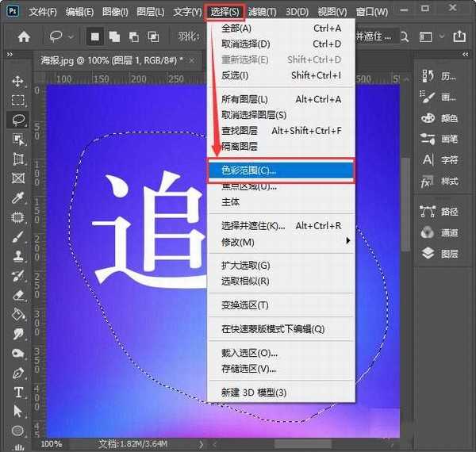Expand the 修改(M) submenu
The height and width of the screenshot is (452, 476).
pyautogui.click(x=279, y=242)
